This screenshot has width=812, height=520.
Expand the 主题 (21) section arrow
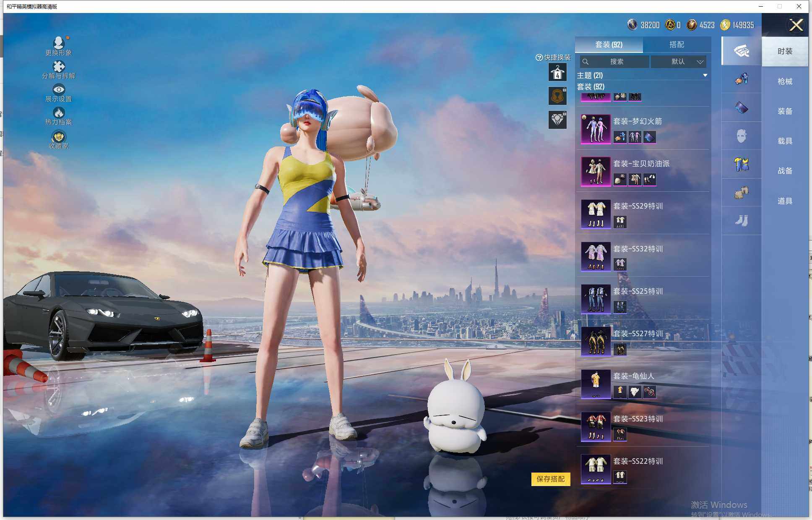coord(705,75)
